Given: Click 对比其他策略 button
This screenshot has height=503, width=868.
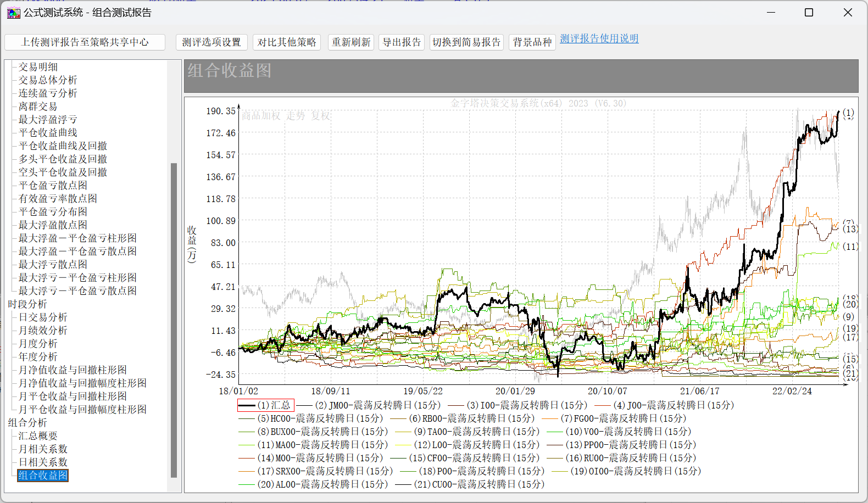Looking at the screenshot, I should (287, 42).
